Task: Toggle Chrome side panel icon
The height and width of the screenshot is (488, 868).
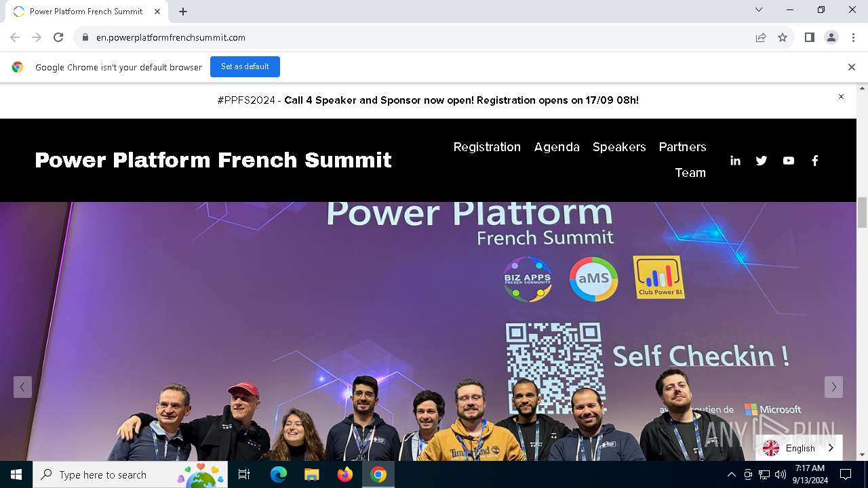Action: tap(809, 37)
